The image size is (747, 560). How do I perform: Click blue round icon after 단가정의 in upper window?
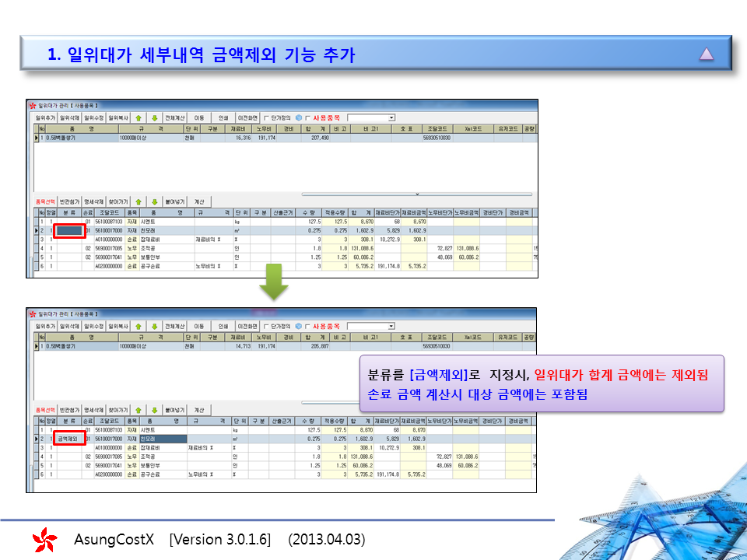(x=298, y=118)
